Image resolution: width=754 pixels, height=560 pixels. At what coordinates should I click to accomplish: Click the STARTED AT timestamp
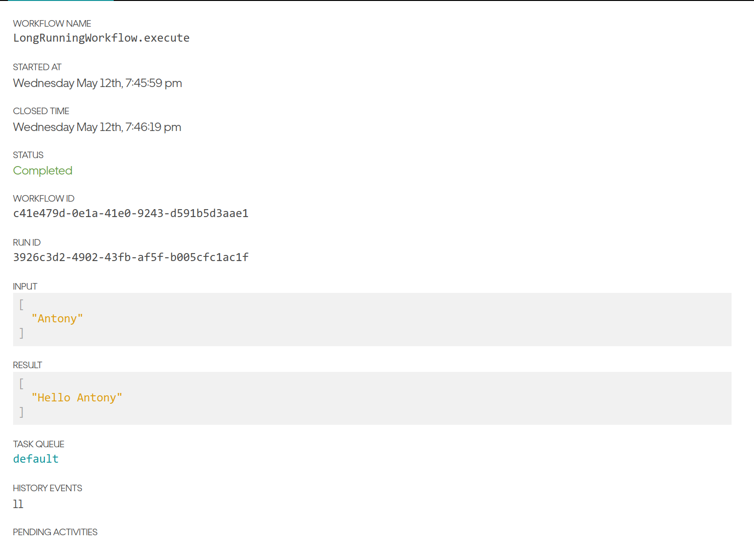coord(97,83)
